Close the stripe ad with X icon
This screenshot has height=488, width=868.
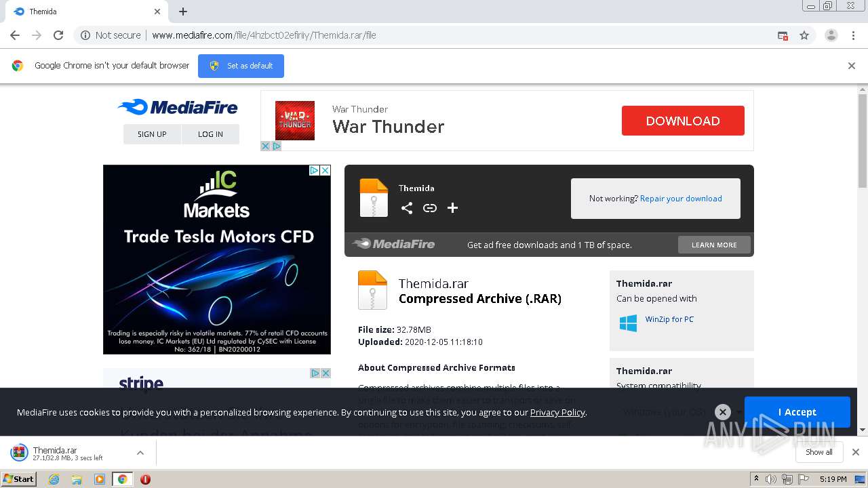(325, 373)
